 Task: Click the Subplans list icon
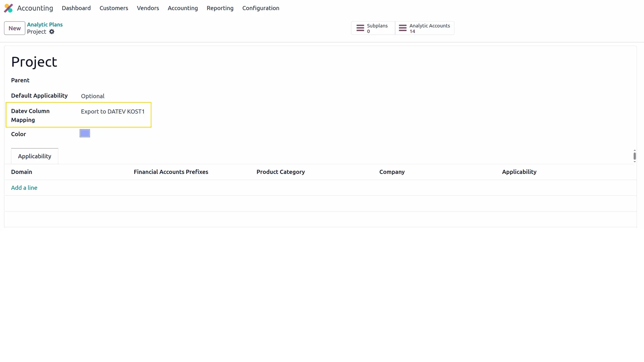coord(361,28)
